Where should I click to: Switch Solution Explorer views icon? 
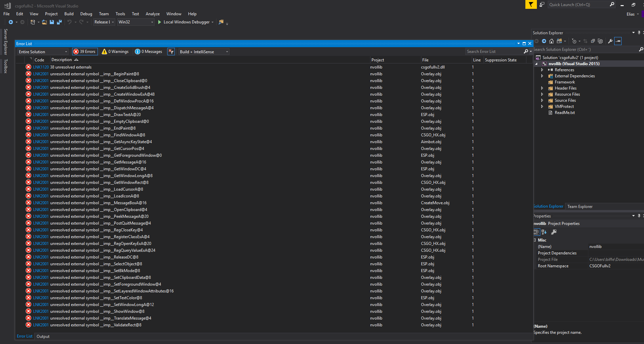559,41
